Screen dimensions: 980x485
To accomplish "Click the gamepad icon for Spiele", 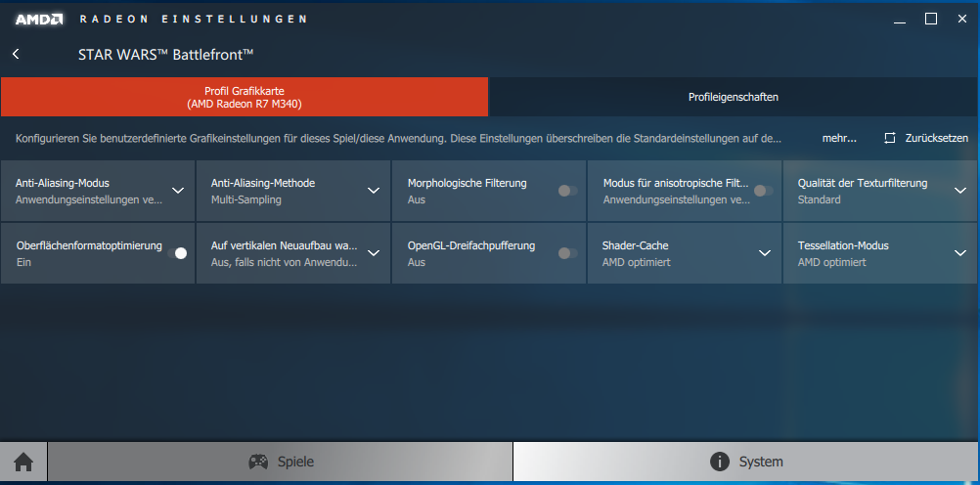I will click(258, 462).
